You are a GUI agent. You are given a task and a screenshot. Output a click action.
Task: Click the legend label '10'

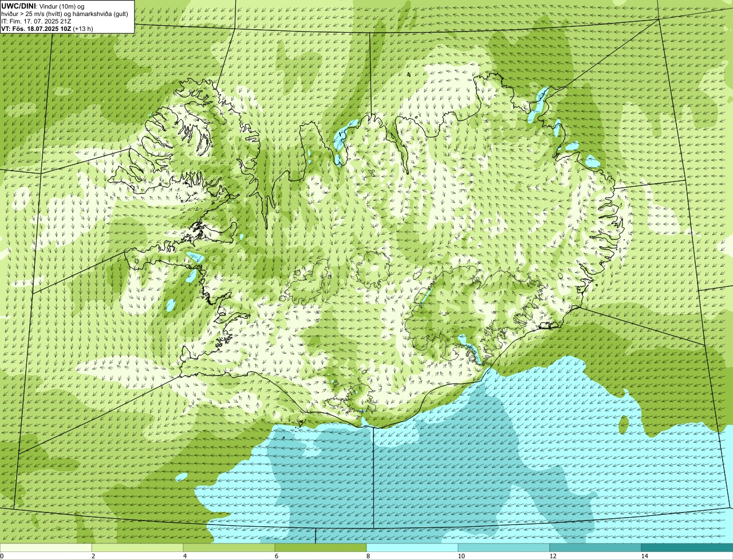click(461, 556)
